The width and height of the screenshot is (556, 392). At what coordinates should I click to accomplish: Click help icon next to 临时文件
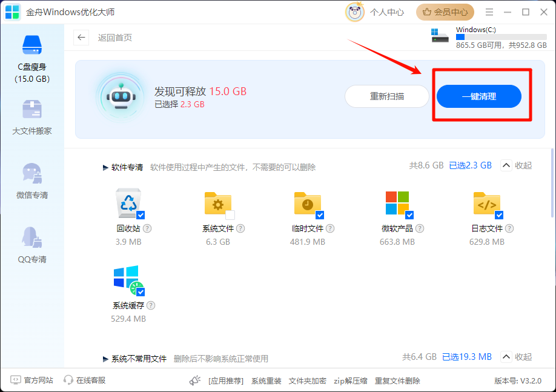pos(330,228)
